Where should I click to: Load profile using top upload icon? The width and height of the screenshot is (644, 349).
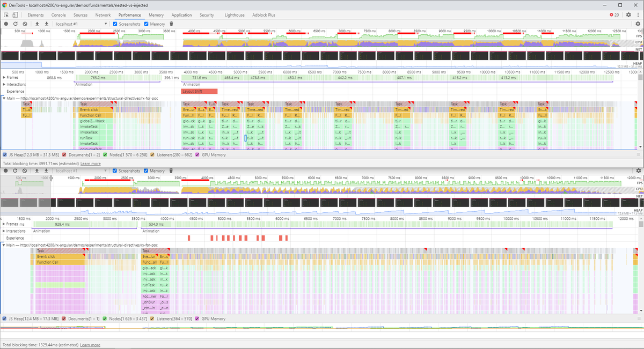pos(37,24)
